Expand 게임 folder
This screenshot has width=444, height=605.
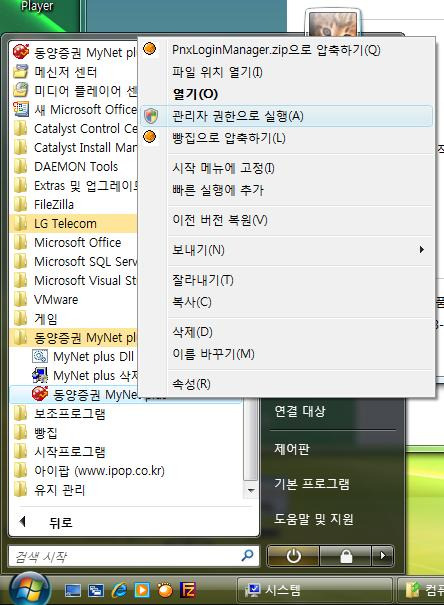point(73,319)
